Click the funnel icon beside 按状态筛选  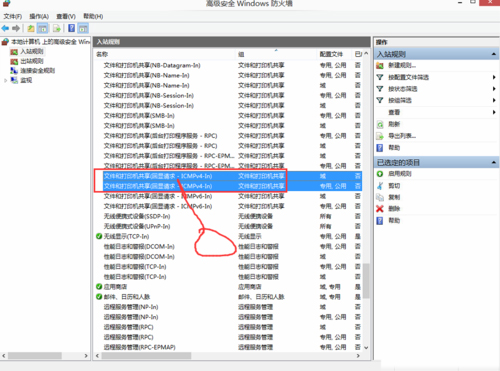coord(380,89)
